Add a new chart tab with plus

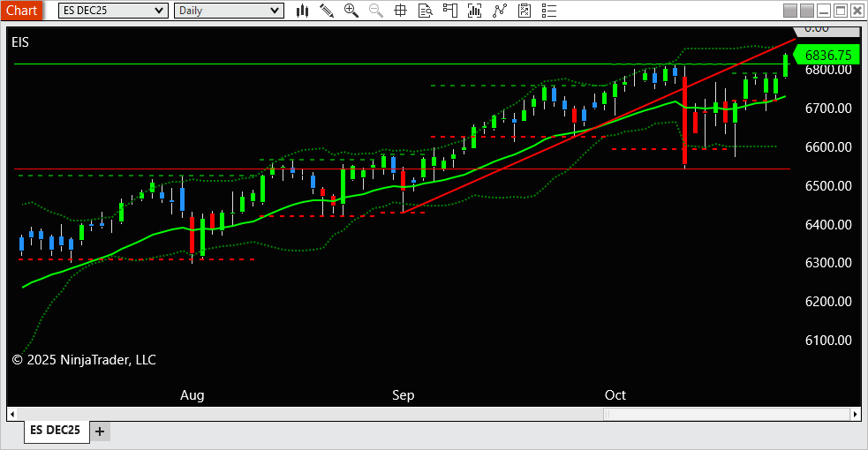100,431
